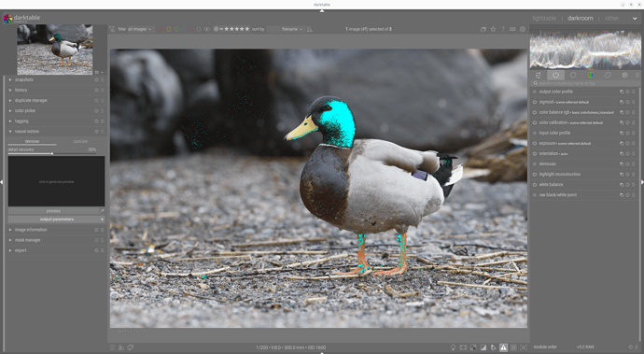Image resolution: width=644 pixels, height=354 pixels.
Task: Open global preferences gear icon
Action: (x=523, y=29)
